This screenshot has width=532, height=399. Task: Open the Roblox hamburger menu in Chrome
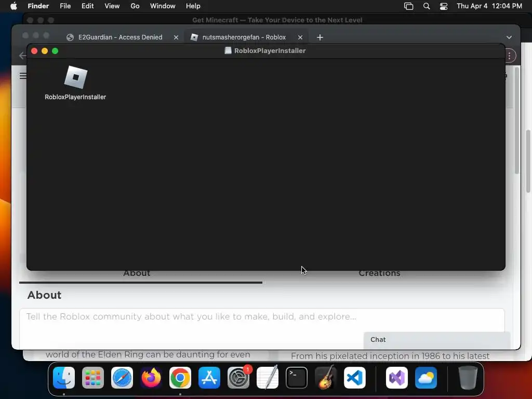[x=23, y=76]
